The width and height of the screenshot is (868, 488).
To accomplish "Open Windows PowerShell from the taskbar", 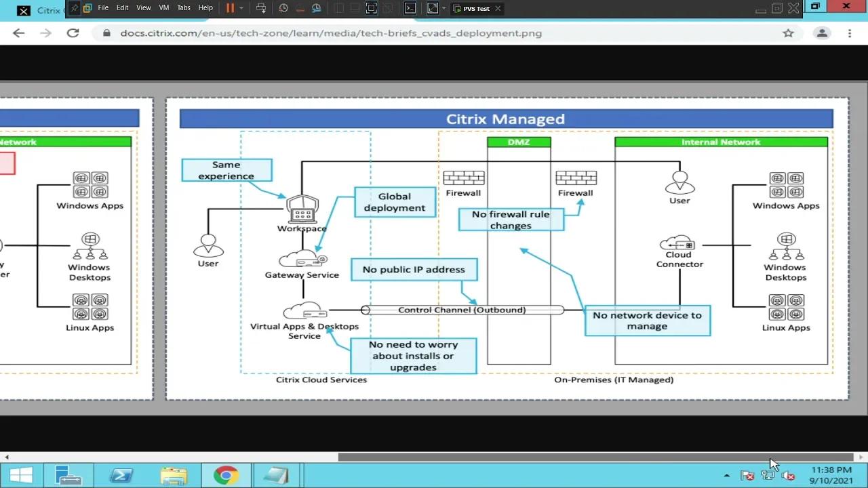I will click(x=121, y=476).
